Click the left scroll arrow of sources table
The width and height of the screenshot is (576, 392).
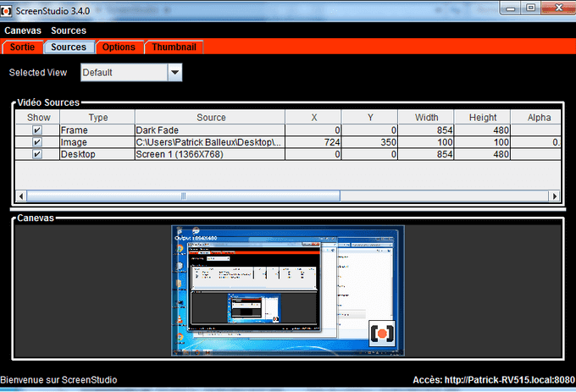21,196
